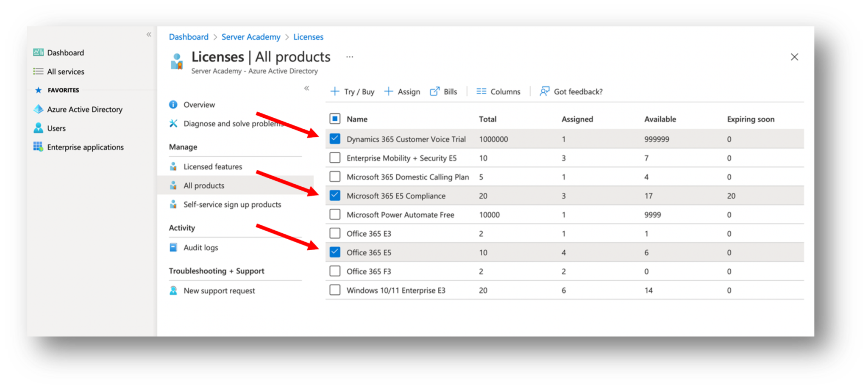This screenshot has height=390, width=868.
Task: Check the Enterprise Mobility + Security E5 checkbox
Action: [x=335, y=158]
